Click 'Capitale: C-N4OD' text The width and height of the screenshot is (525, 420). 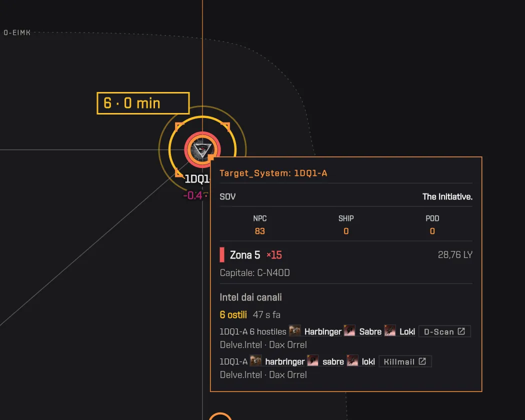[255, 273]
